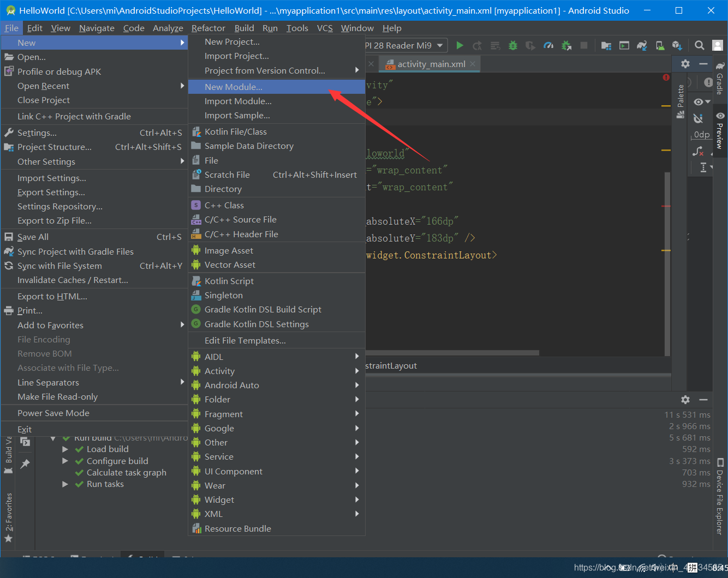Toggle the Palette side panel
The height and width of the screenshot is (578, 728).
click(x=681, y=101)
